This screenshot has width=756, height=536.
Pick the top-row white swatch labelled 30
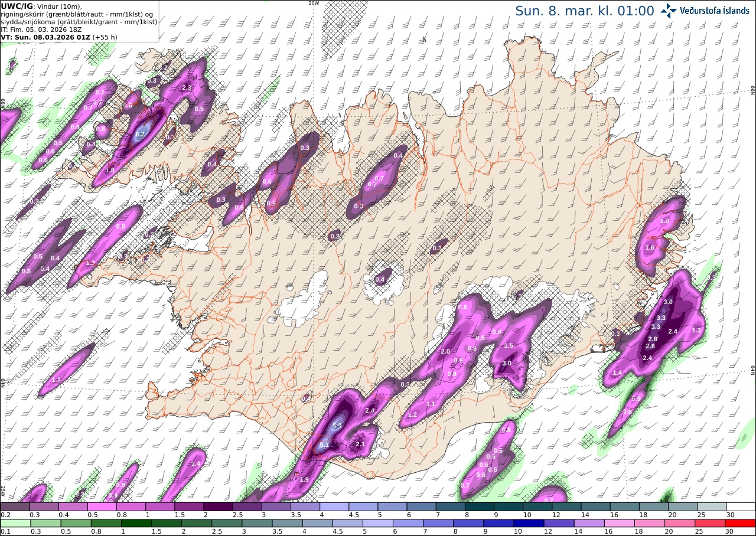point(741,506)
